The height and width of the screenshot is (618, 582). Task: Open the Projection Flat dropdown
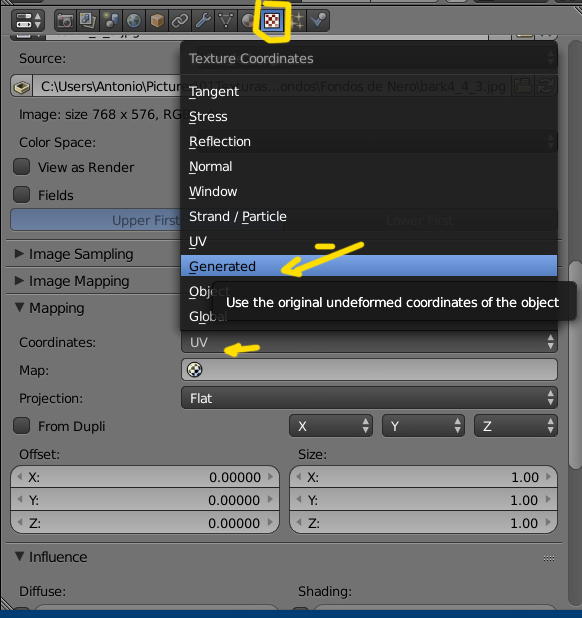point(369,398)
